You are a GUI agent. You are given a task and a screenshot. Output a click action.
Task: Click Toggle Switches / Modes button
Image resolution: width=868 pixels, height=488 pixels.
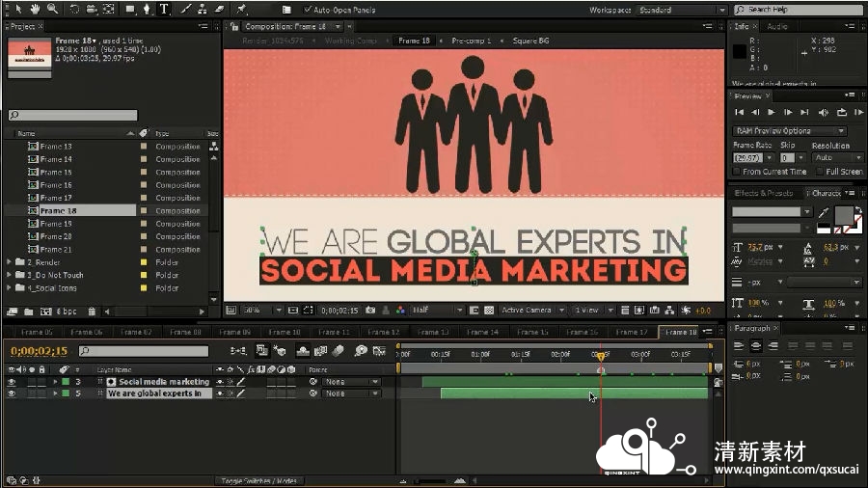(259, 481)
